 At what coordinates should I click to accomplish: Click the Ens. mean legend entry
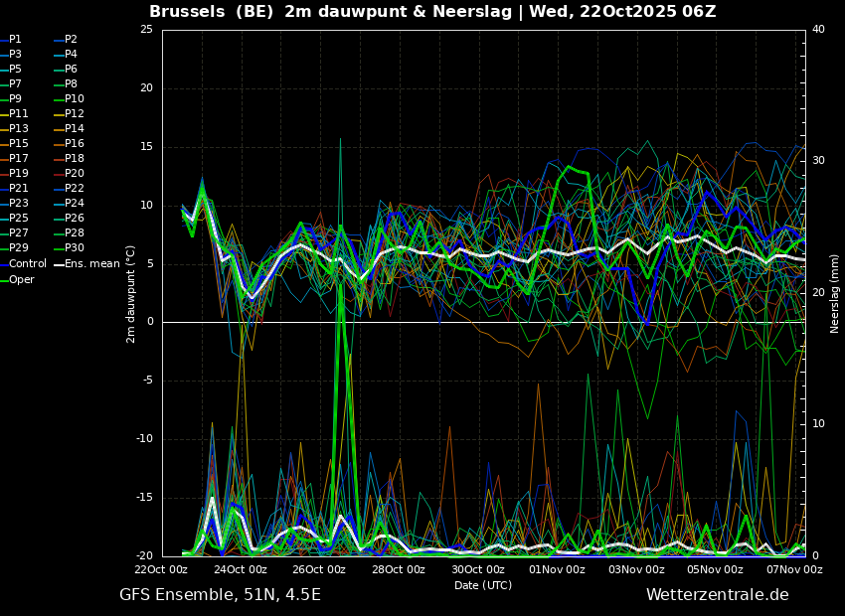coord(94,264)
